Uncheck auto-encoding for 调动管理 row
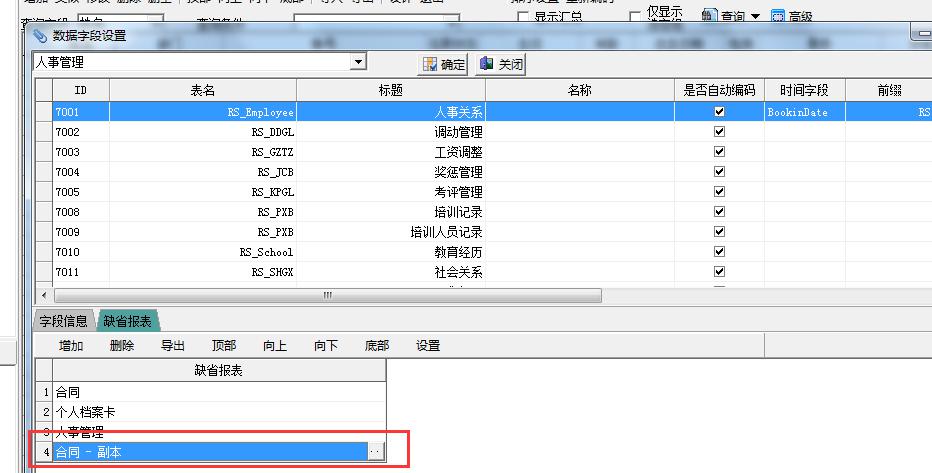932x473 pixels. point(718,132)
